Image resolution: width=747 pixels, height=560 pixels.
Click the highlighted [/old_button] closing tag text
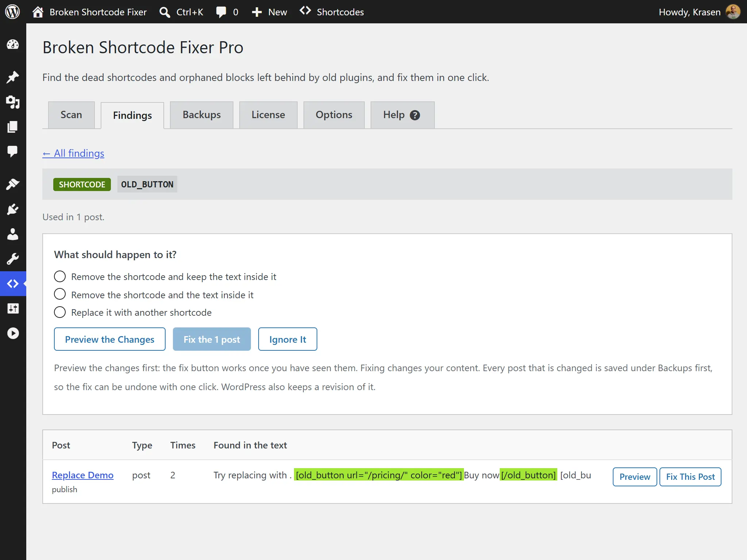(x=529, y=475)
